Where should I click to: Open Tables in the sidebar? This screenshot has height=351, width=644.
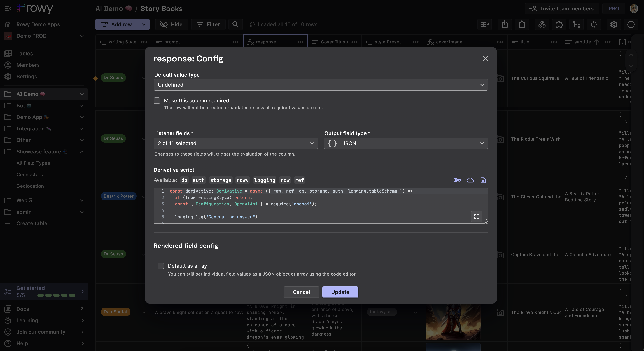[x=24, y=54]
